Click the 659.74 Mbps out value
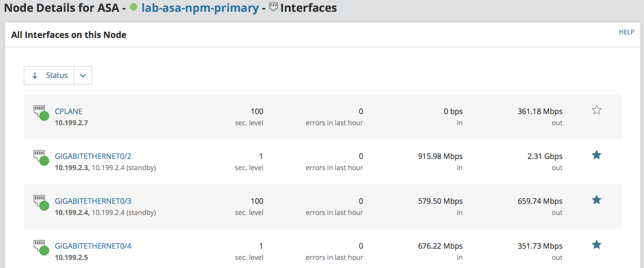Screen dimensions: 644x268 click(x=540, y=201)
